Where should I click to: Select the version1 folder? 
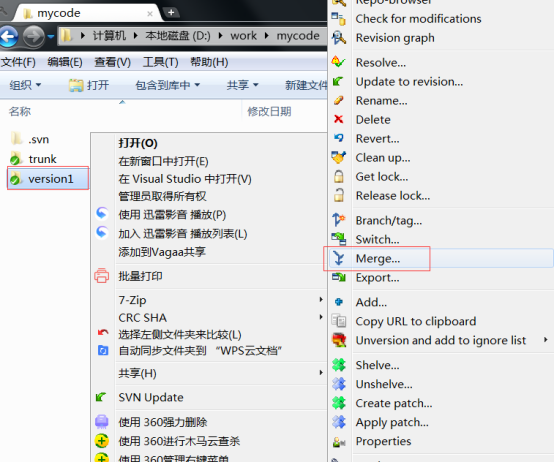(x=48, y=178)
